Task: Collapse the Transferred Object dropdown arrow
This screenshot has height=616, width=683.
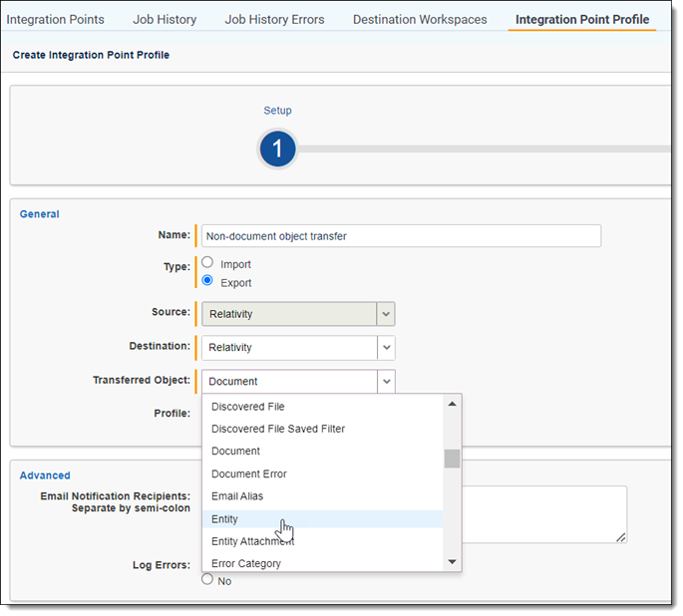Action: point(386,382)
